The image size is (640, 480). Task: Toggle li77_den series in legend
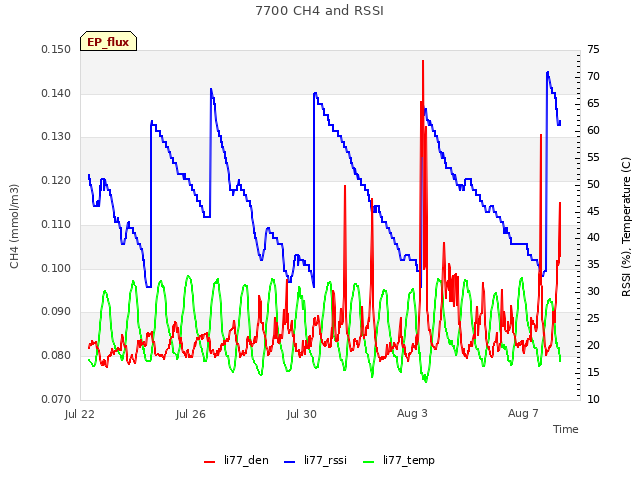tap(236, 460)
